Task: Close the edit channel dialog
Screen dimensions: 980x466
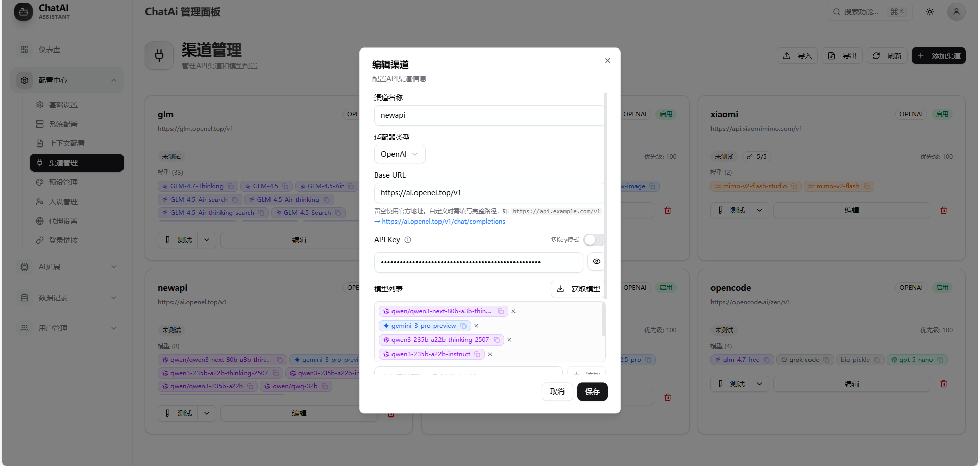Action: pos(607,61)
